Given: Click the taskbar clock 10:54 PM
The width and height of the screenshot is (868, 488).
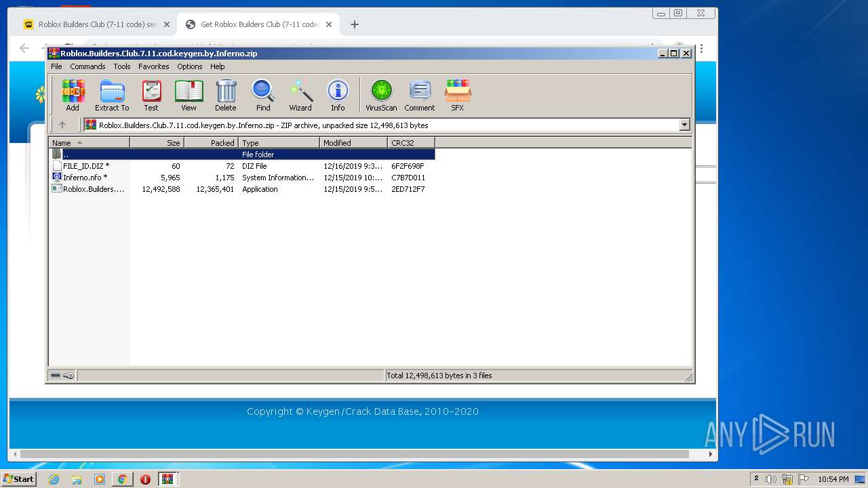Looking at the screenshot, I should click(833, 479).
